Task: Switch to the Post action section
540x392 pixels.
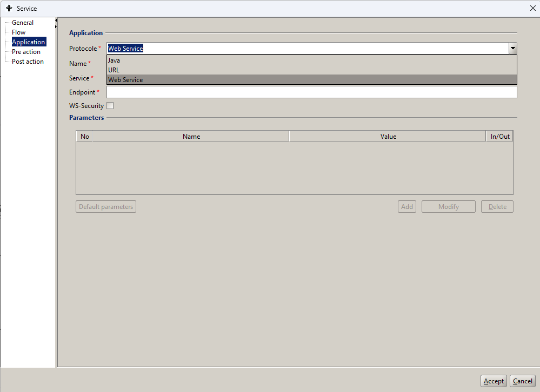Action: tap(28, 62)
